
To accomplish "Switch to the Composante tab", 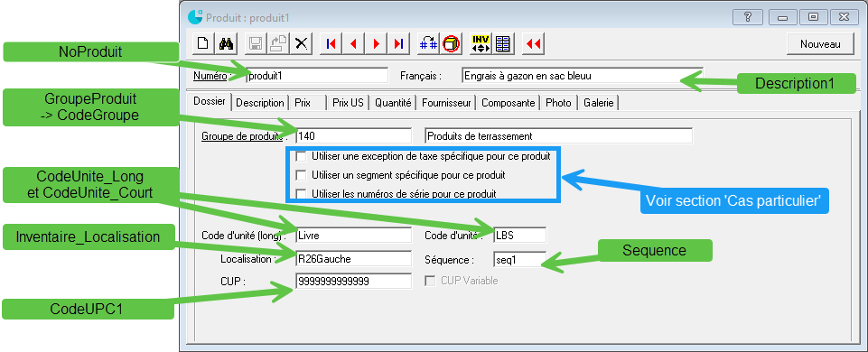I will click(x=509, y=103).
